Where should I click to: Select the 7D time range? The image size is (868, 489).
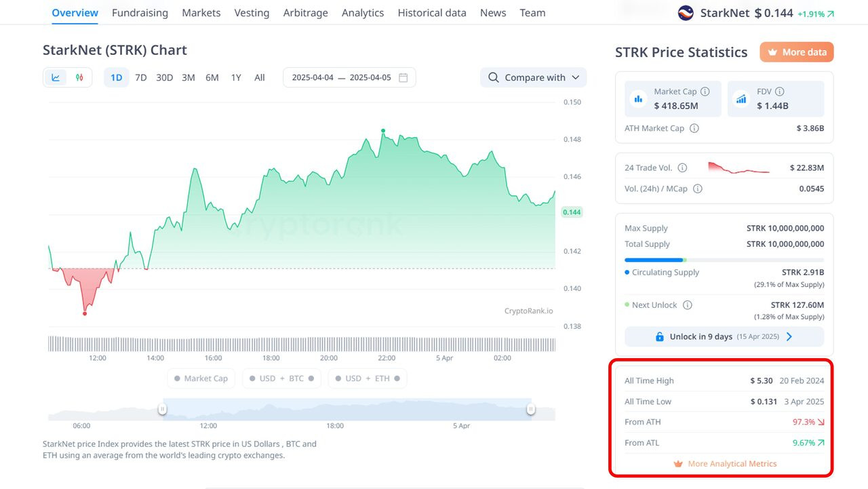click(140, 78)
